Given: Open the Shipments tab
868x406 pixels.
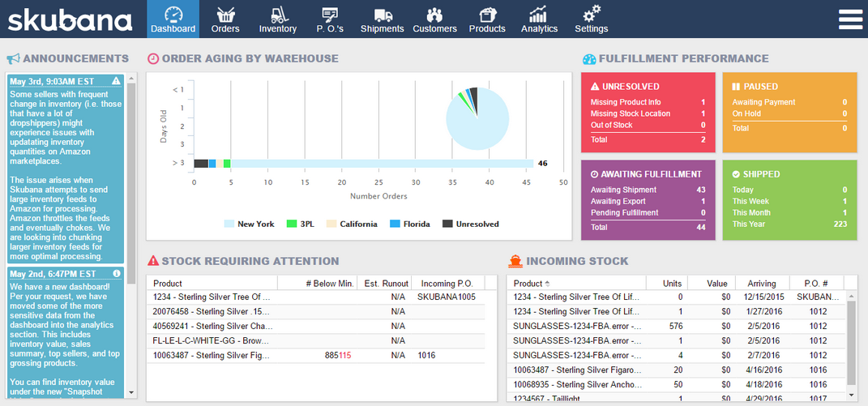Looking at the screenshot, I should point(382,19).
